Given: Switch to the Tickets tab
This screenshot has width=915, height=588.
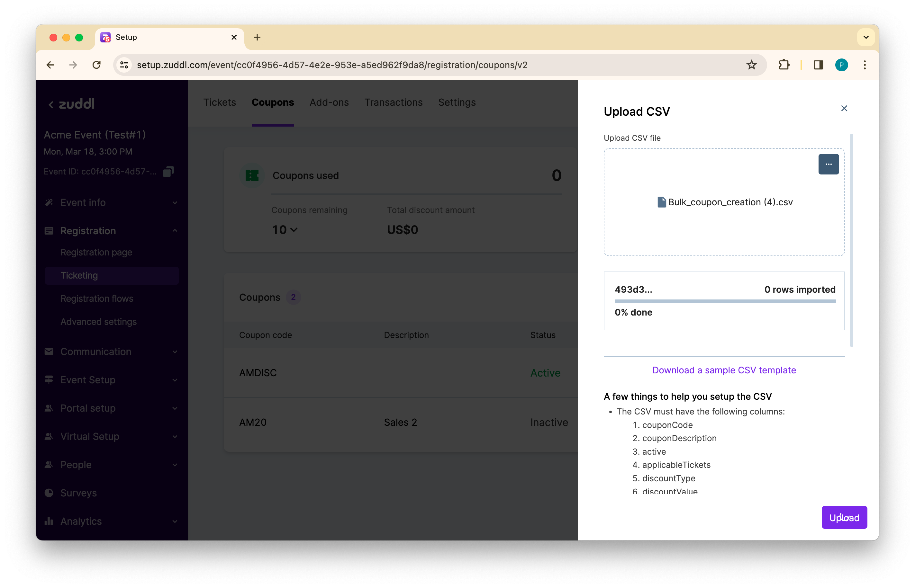Looking at the screenshot, I should coord(219,102).
